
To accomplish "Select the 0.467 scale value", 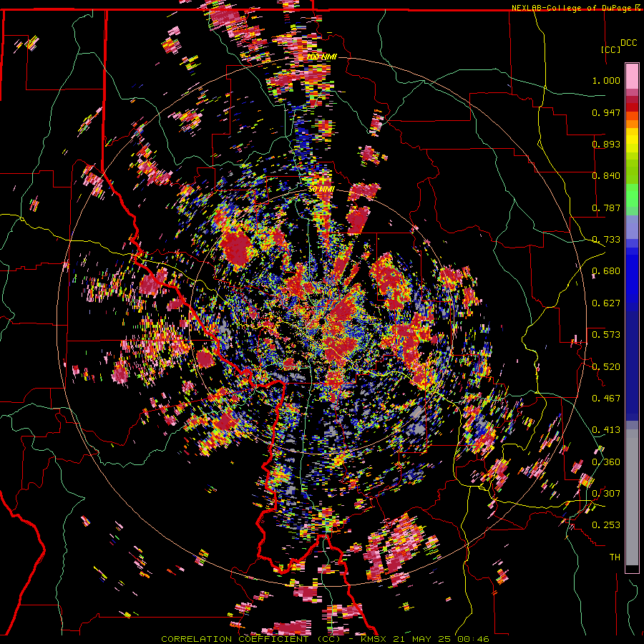I will pos(606,398).
